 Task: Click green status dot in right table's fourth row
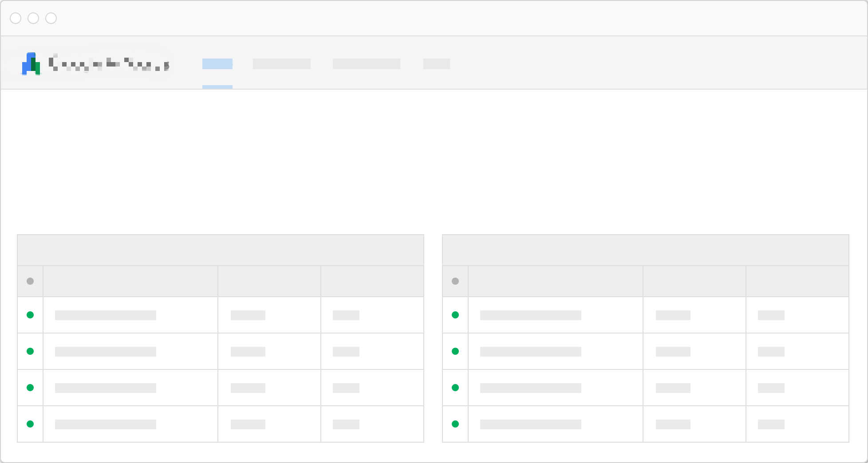point(455,424)
